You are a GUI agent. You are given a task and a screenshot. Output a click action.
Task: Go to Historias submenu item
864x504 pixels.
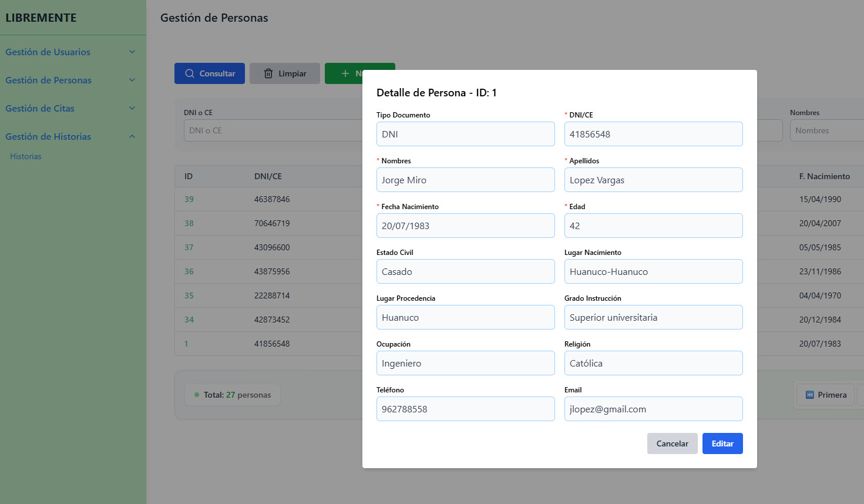coord(26,156)
